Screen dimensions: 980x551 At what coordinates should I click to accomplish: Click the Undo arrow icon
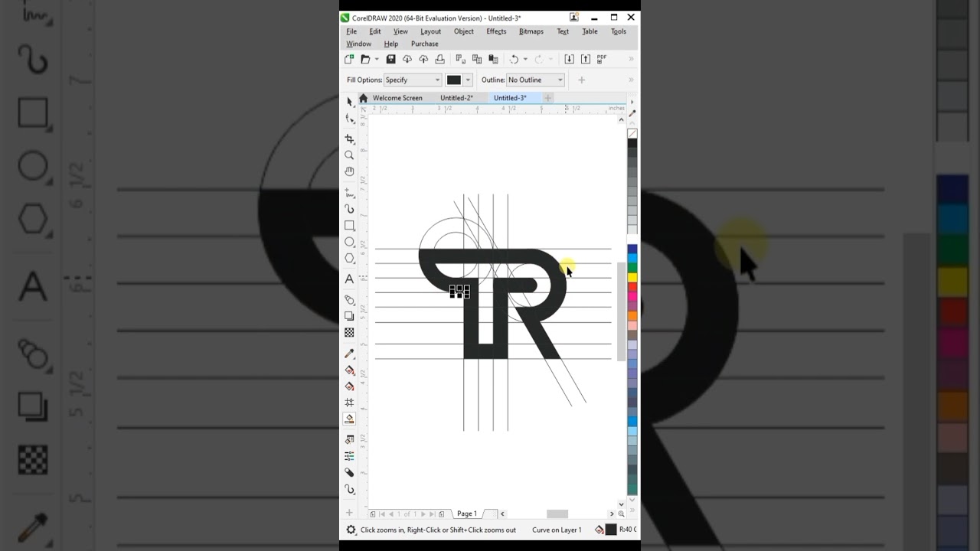click(514, 59)
